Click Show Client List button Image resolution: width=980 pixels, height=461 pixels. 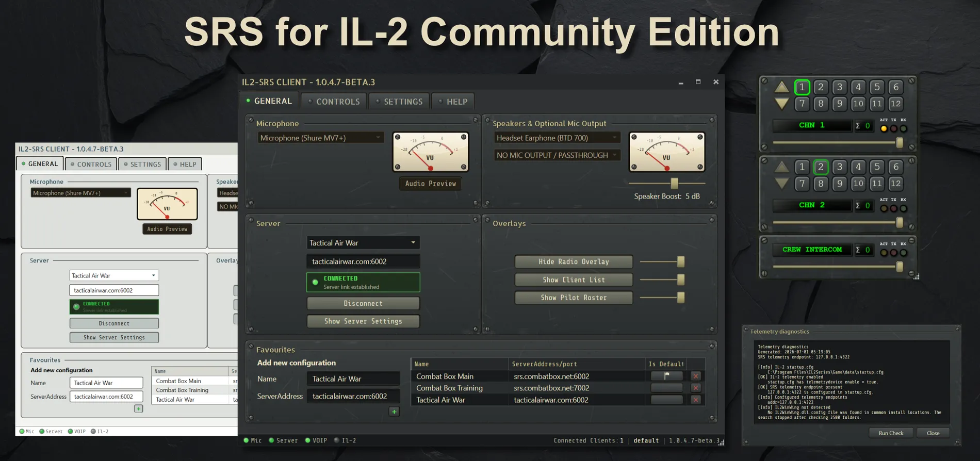574,279
